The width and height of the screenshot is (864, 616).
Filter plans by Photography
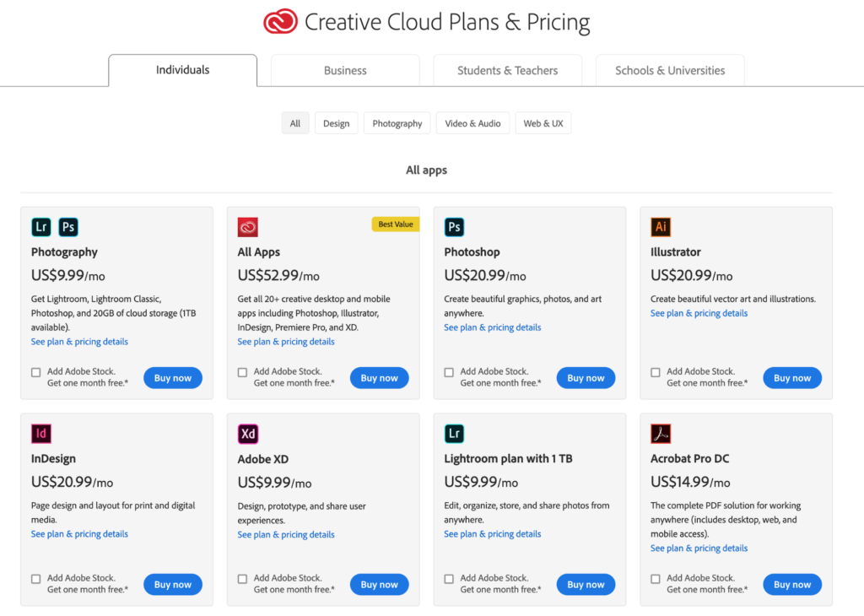[x=397, y=123]
